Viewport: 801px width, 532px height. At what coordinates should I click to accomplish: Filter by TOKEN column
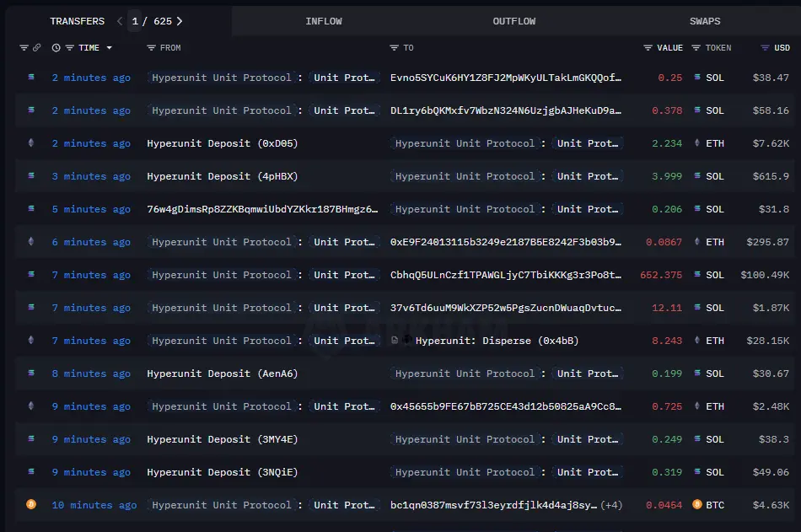[x=696, y=47]
